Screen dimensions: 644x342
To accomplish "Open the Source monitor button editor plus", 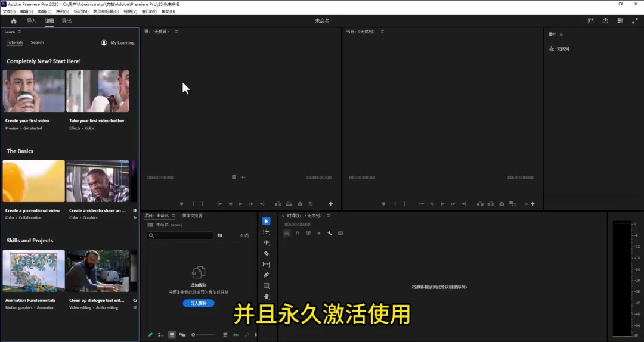I will [x=330, y=204].
